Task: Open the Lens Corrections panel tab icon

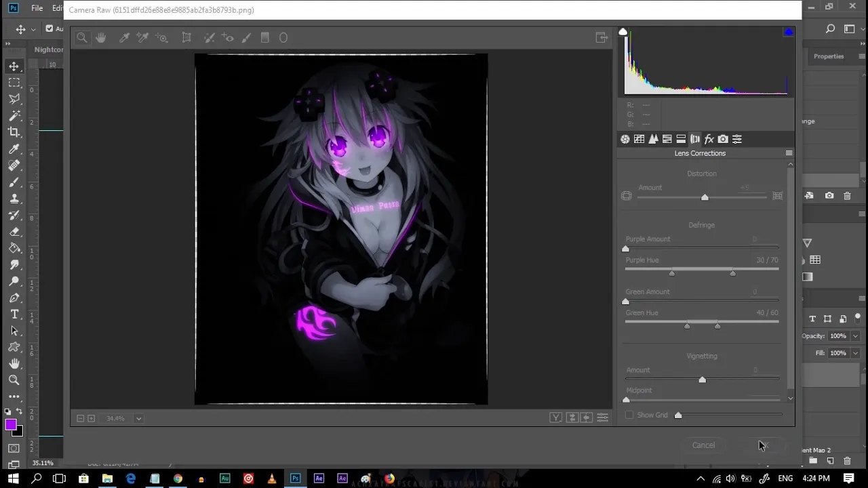Action: click(x=695, y=139)
